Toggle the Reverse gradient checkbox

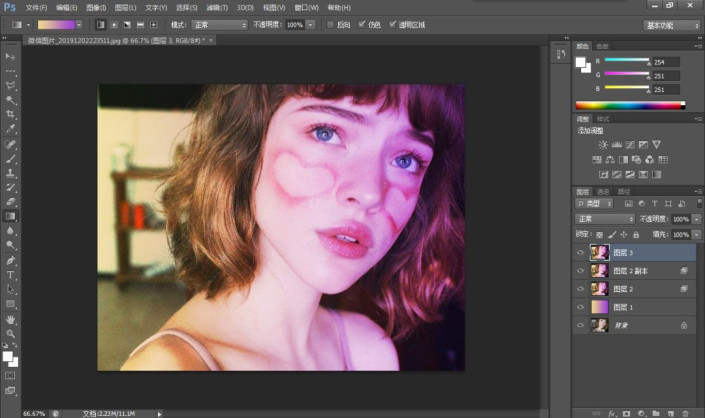(x=330, y=25)
